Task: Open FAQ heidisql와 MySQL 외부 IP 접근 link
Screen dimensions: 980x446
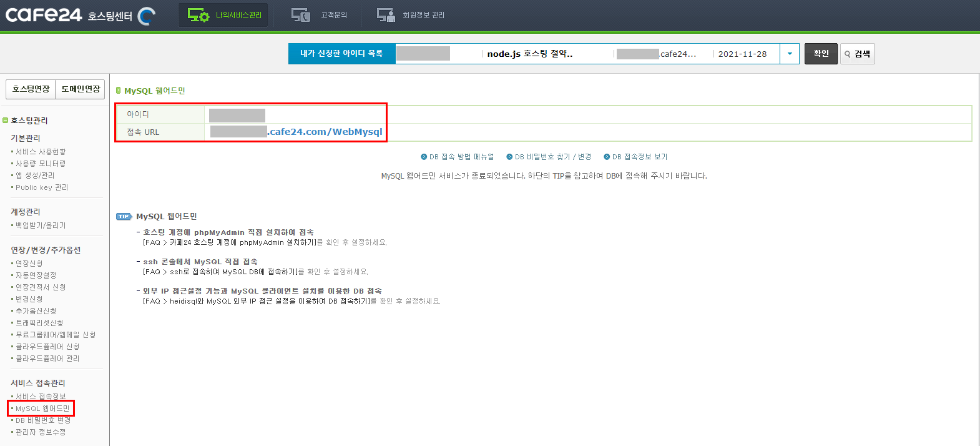Action: point(256,301)
